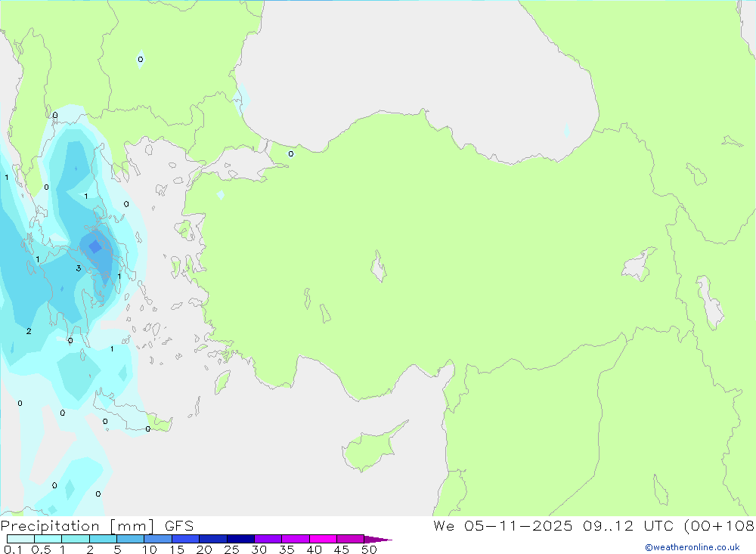Click the 15–20 mm legend color swatch
The height and width of the screenshot is (554, 756).
[186, 539]
